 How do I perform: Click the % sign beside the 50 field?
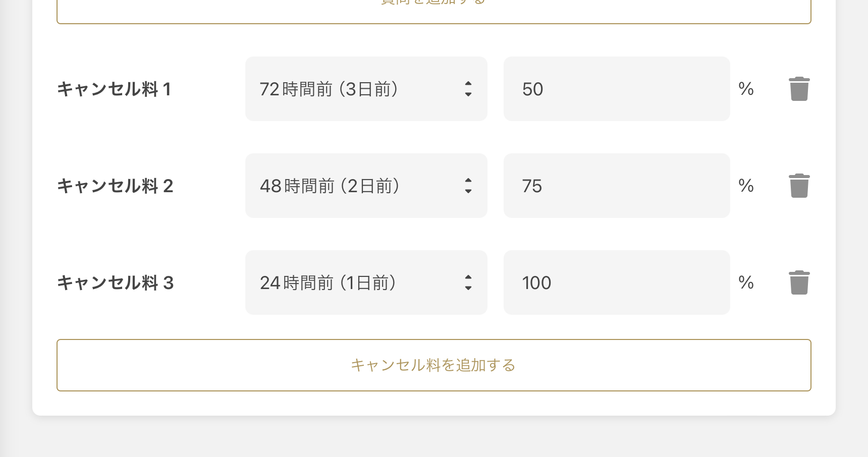(x=746, y=89)
